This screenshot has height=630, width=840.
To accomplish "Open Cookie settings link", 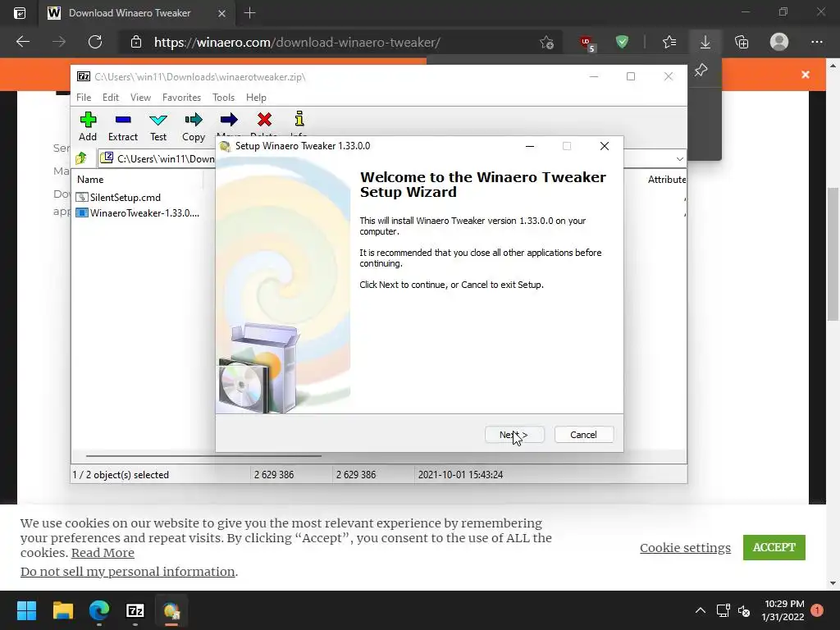I will 685,547.
